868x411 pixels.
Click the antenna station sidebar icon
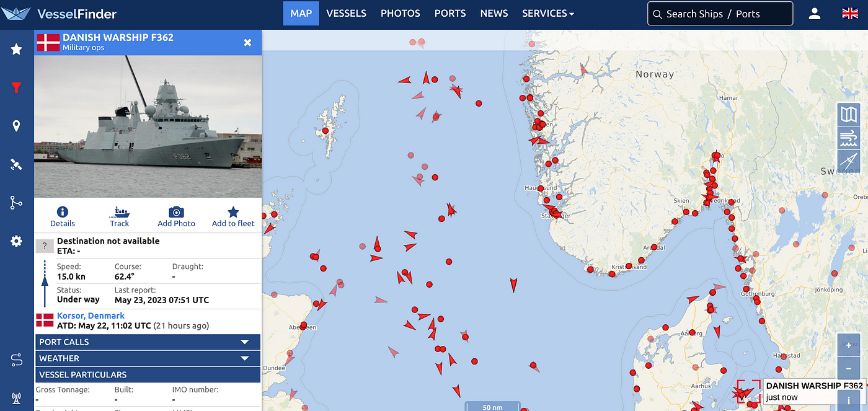tap(17, 398)
